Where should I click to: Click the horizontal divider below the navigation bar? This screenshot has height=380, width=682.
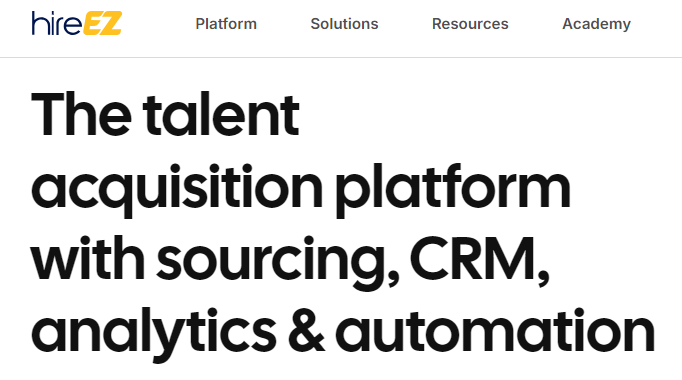point(341,57)
